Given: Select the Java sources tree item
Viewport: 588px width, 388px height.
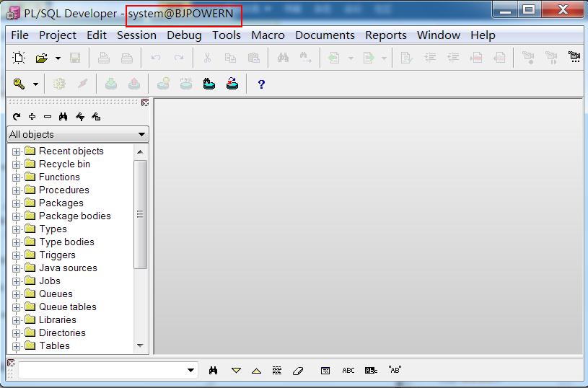Looking at the screenshot, I should point(68,268).
